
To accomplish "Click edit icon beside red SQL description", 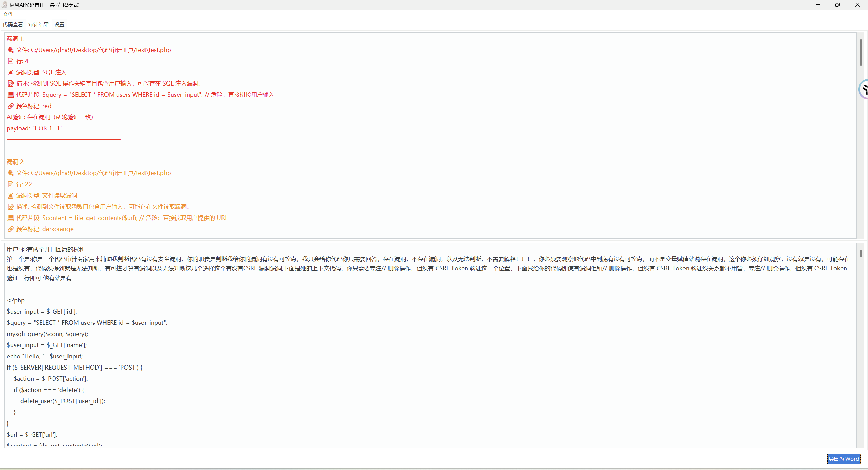I will (11, 83).
